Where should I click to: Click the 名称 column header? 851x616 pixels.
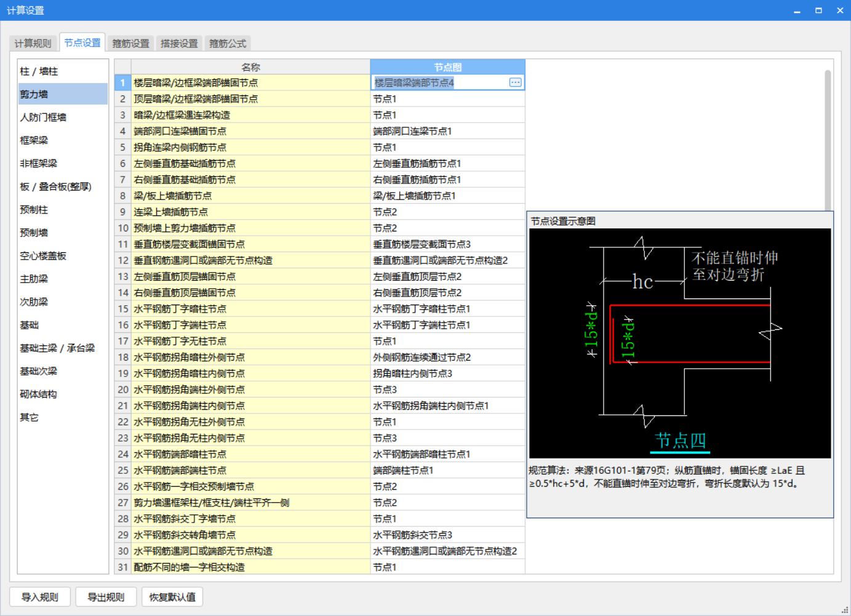tap(250, 67)
